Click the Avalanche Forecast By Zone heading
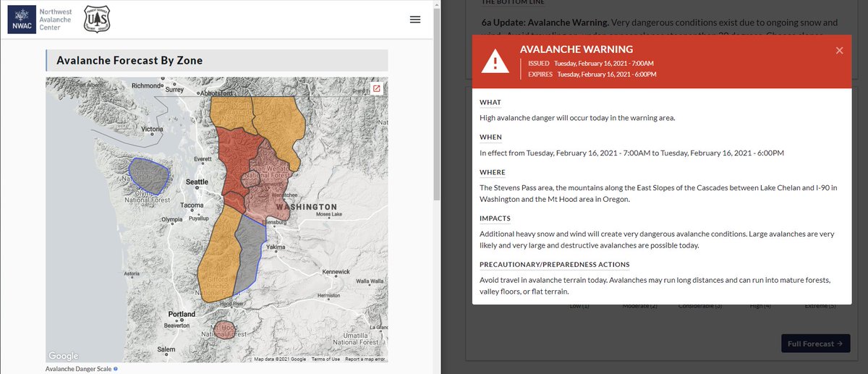 pyautogui.click(x=129, y=60)
